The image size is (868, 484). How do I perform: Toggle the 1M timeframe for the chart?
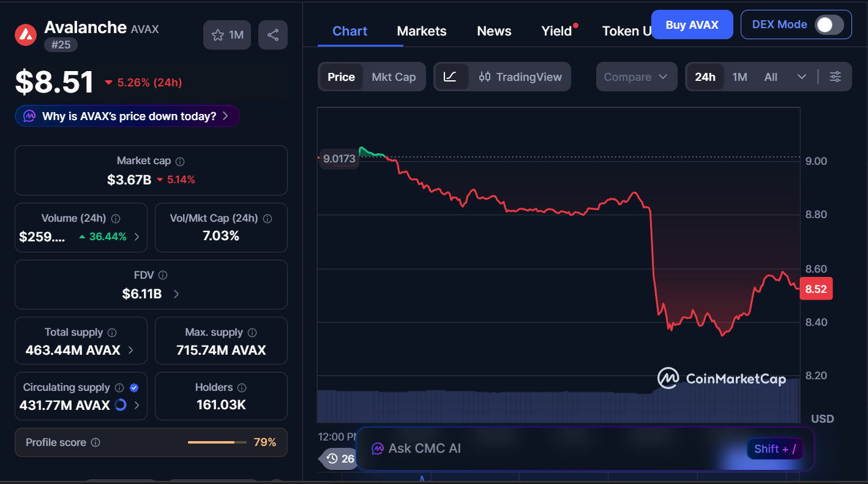739,77
